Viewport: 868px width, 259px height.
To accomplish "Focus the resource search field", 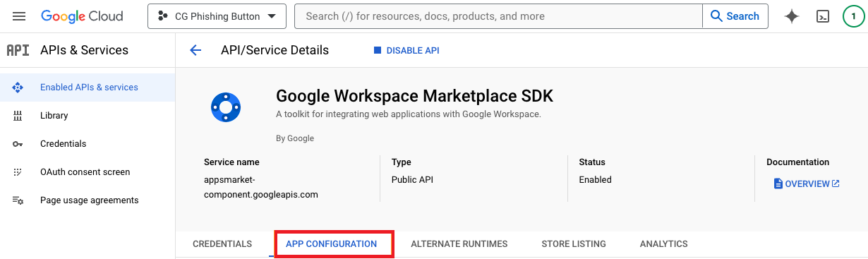I will (498, 16).
